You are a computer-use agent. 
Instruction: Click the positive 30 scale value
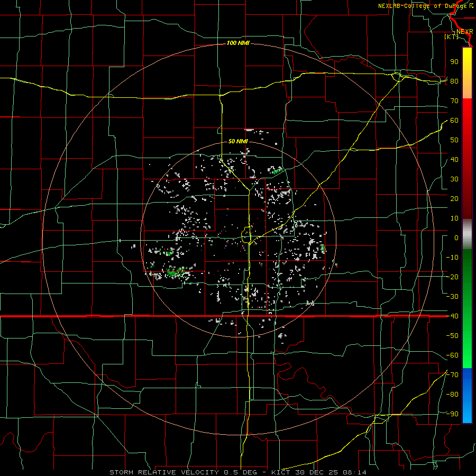pos(454,179)
